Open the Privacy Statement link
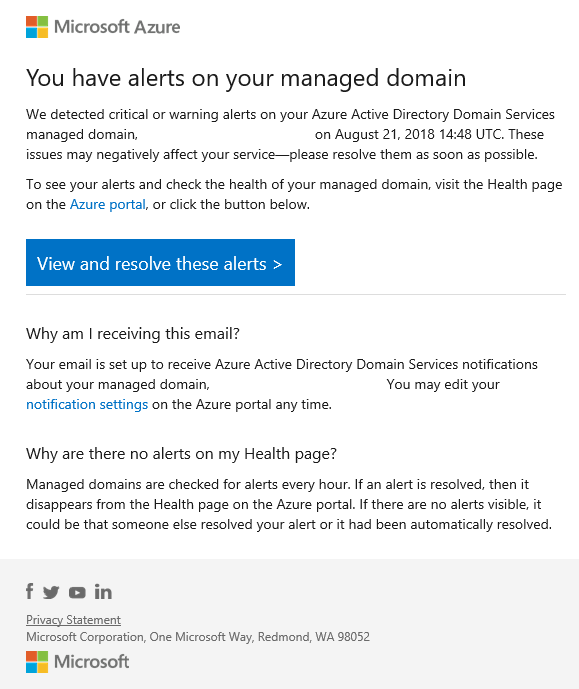579x689 pixels. (73, 620)
